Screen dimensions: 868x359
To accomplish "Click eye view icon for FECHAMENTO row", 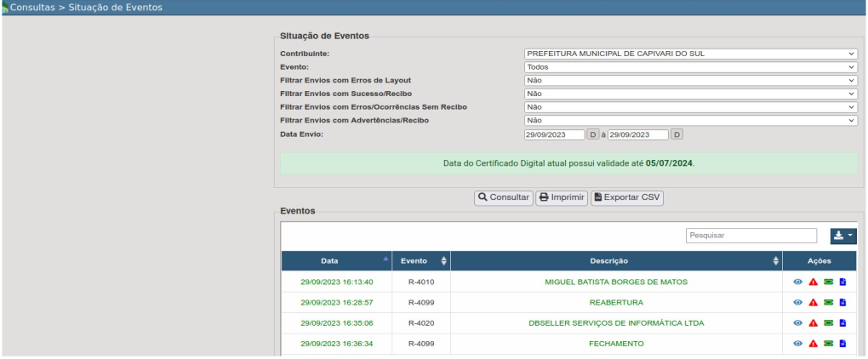I will [x=798, y=344].
